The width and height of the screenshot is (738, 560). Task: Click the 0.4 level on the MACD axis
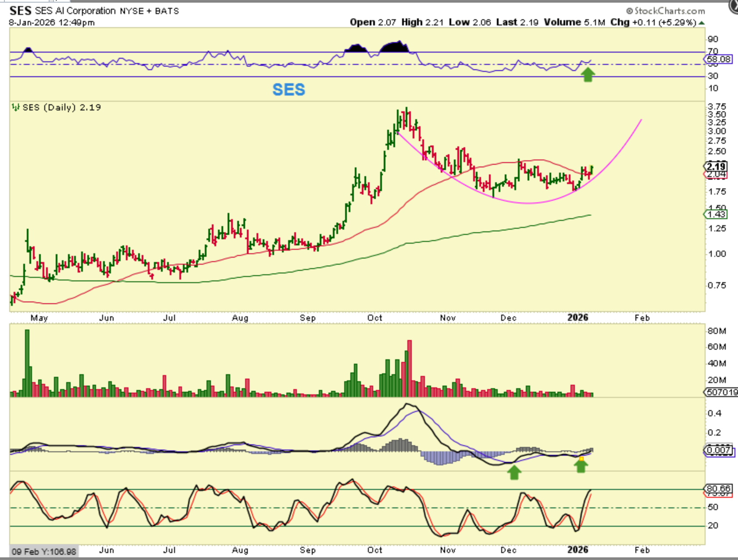click(714, 414)
